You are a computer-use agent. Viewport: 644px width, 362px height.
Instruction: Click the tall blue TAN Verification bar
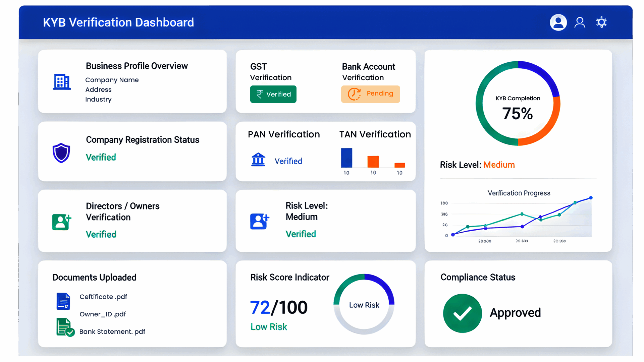[346, 158]
